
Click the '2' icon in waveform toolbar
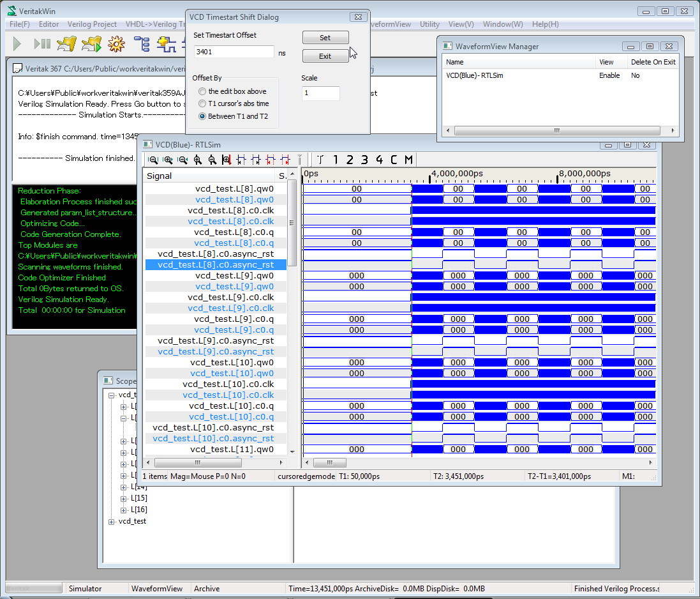[350, 160]
